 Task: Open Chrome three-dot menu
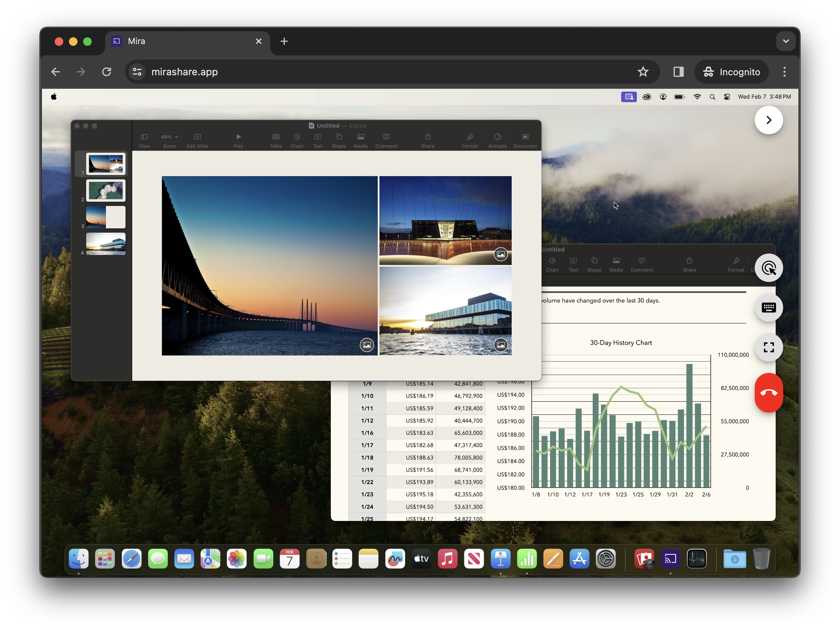(x=785, y=72)
